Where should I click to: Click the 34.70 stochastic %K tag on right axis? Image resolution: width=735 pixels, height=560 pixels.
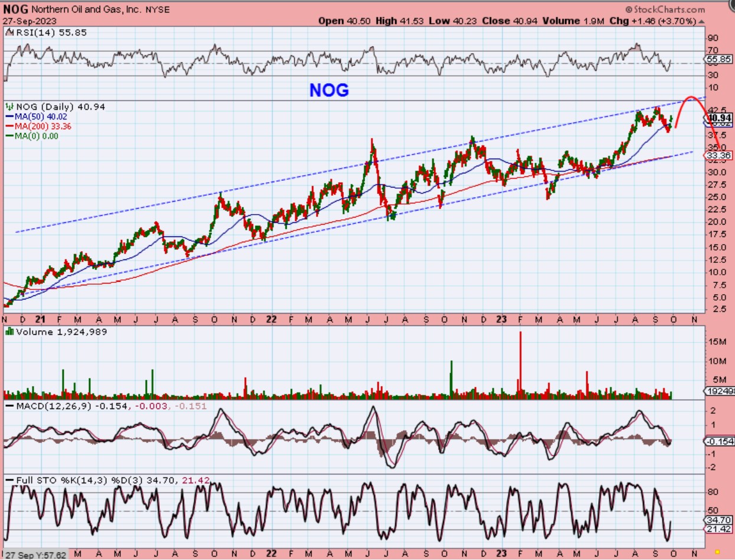pyautogui.click(x=719, y=521)
